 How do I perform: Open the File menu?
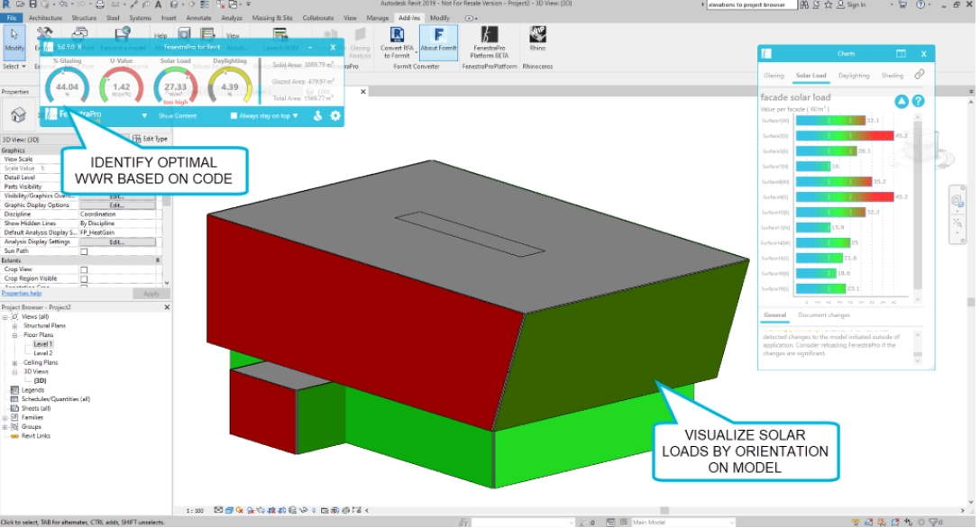11,18
